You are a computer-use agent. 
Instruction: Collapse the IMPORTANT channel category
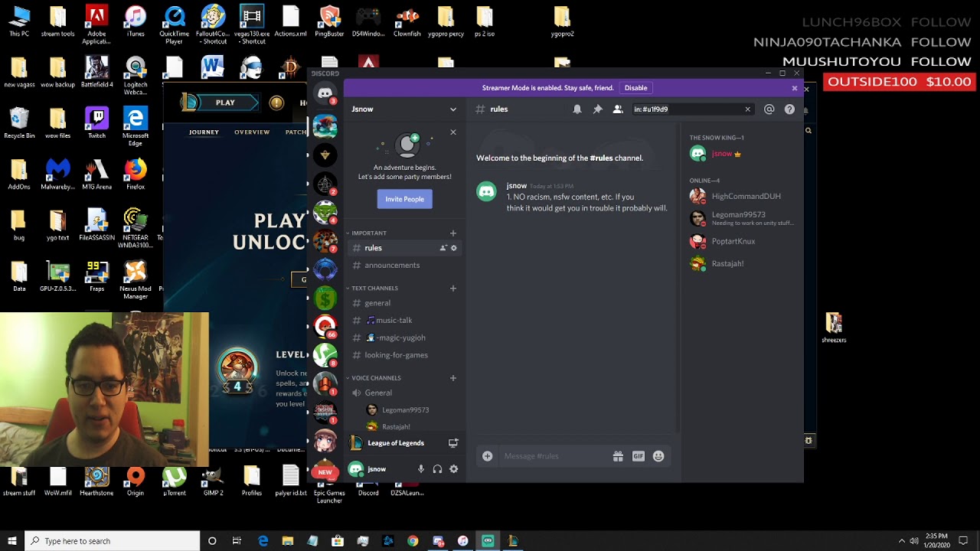coord(368,233)
